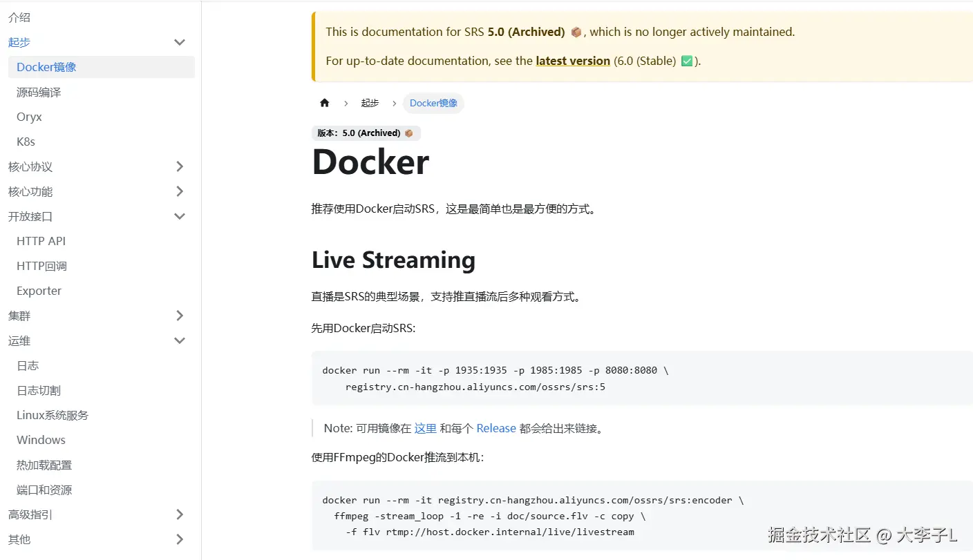Click the 起步 sidebar category label

[19, 42]
